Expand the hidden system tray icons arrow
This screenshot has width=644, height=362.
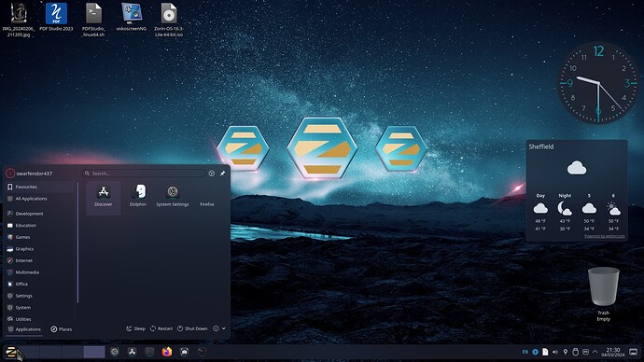click(595, 352)
